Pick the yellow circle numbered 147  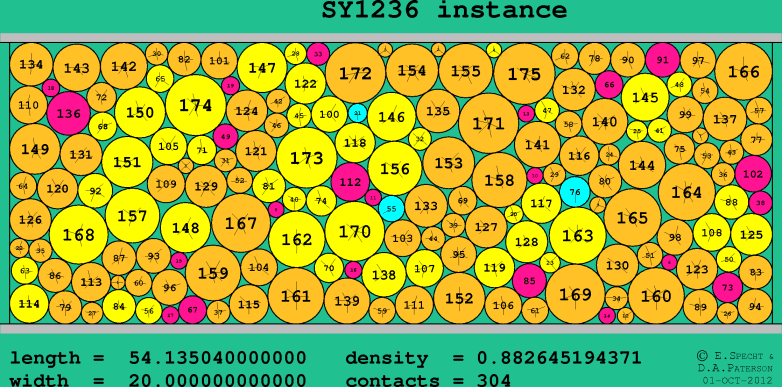click(x=262, y=68)
